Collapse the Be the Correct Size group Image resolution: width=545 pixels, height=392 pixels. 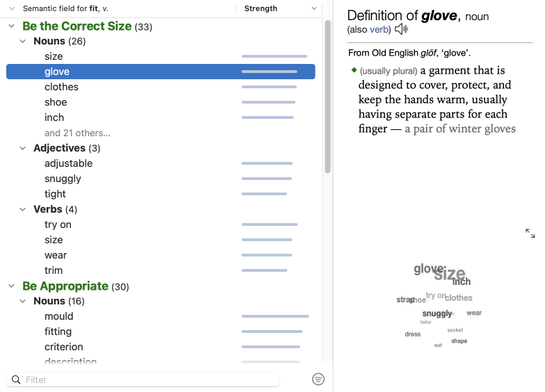(x=12, y=26)
